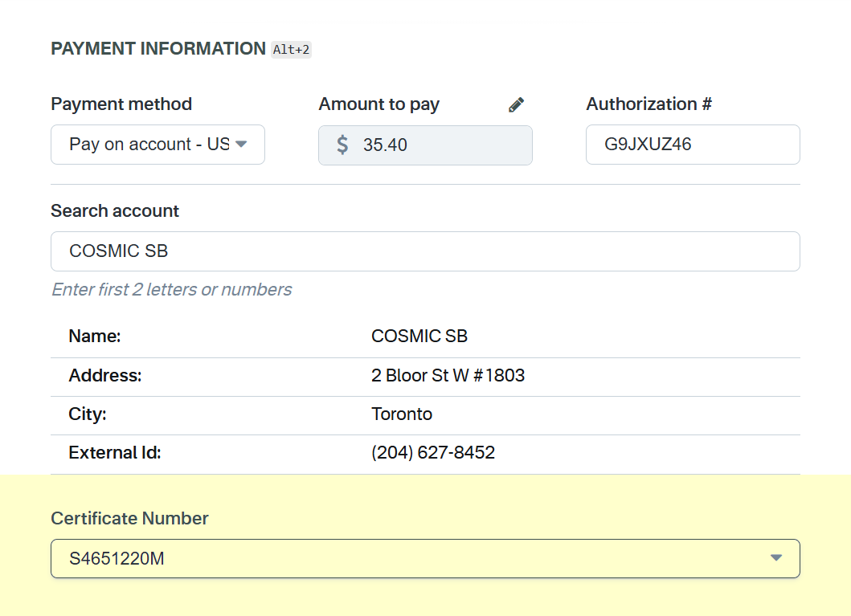Select the S4651220M certificate value text
The height and width of the screenshot is (616, 851).
point(117,558)
